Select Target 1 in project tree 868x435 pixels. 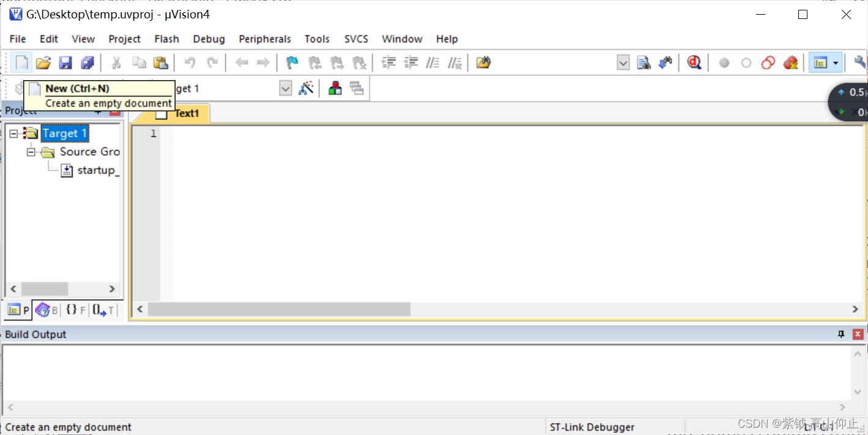[x=64, y=133]
